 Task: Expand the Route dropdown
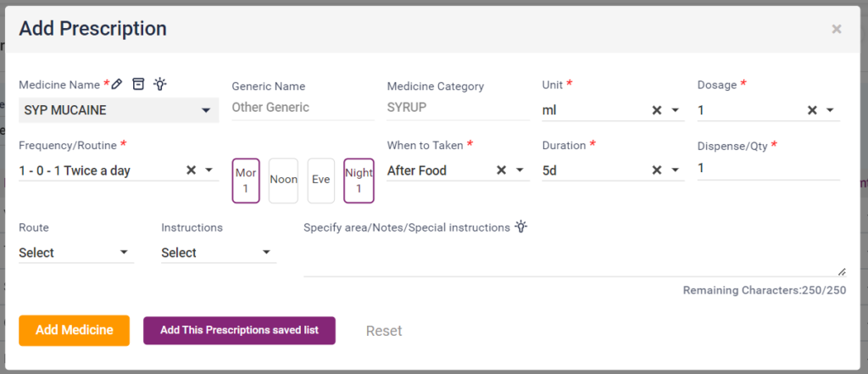124,253
